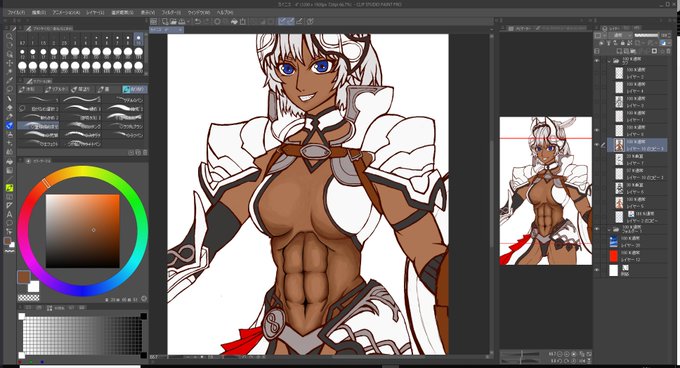Viewport: 680px width, 368px height.
Task: Click the Save icon in command bar
Action: click(x=182, y=21)
